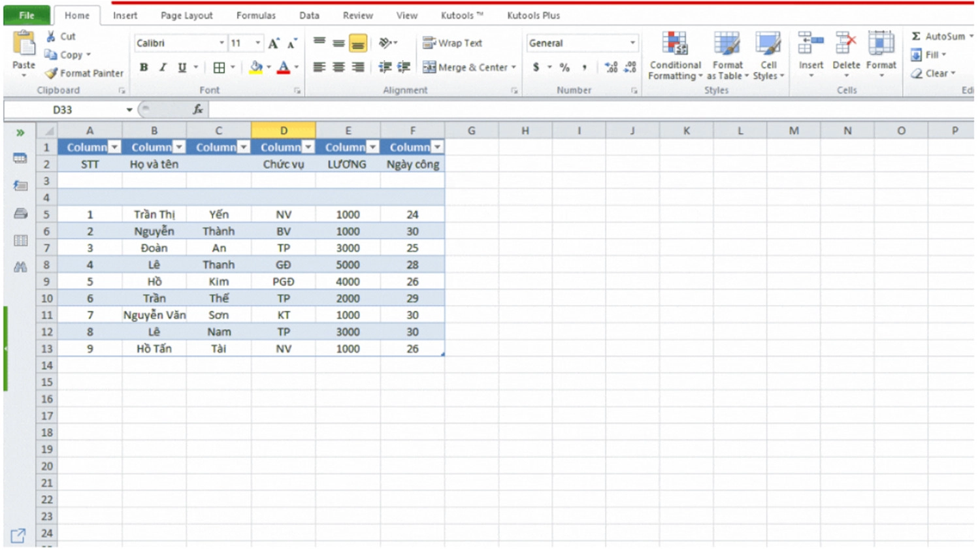The image size is (980, 550).
Task: Apply percent style format
Action: pyautogui.click(x=565, y=67)
